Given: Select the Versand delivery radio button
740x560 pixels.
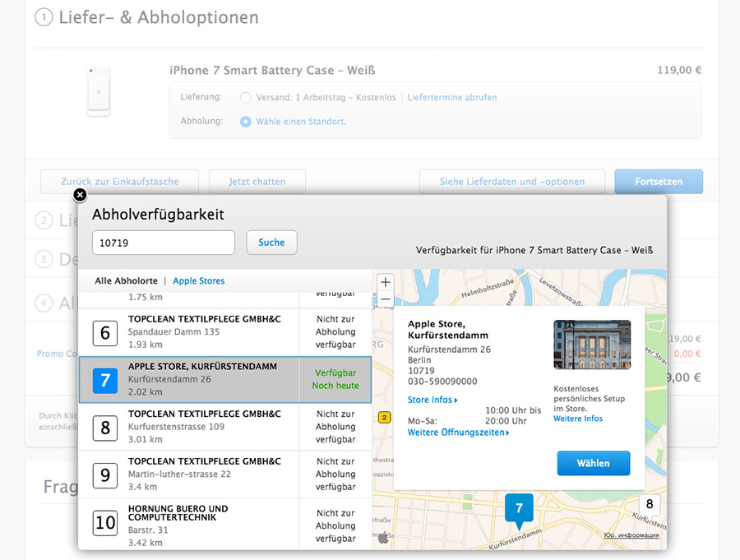Looking at the screenshot, I should (245, 98).
